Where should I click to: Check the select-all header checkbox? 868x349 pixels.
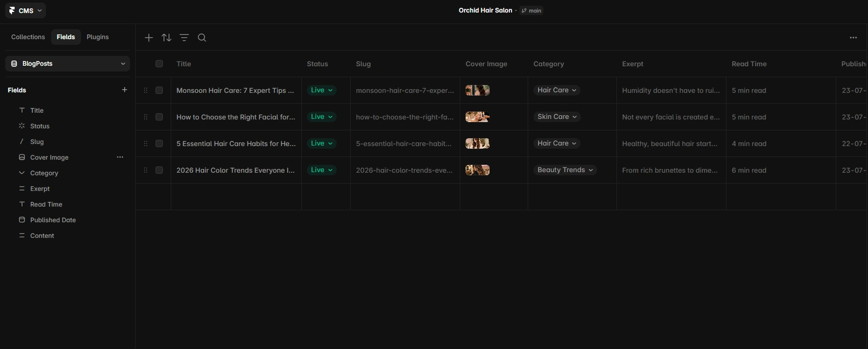[159, 64]
